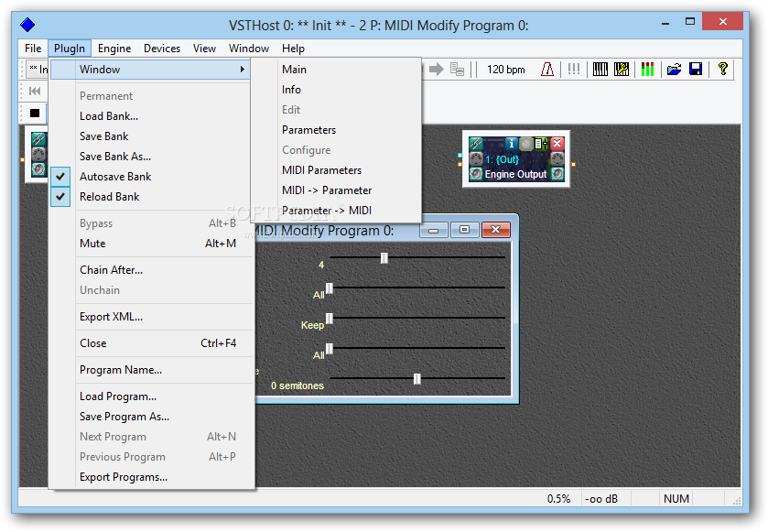This screenshot has width=768, height=532.
Task: Toggle the Reload Bank checked option
Action: (152, 197)
